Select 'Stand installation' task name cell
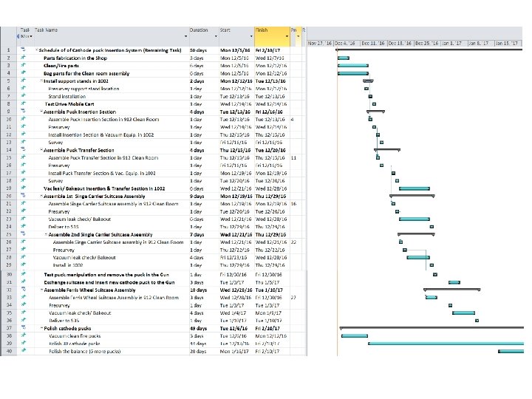 point(66,96)
